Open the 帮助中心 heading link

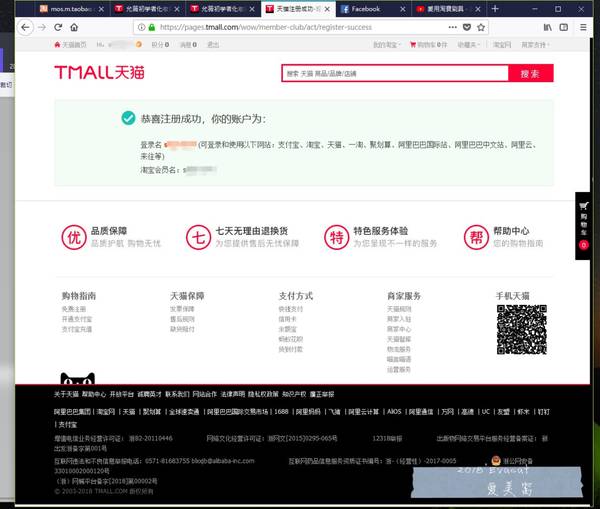pos(511,231)
